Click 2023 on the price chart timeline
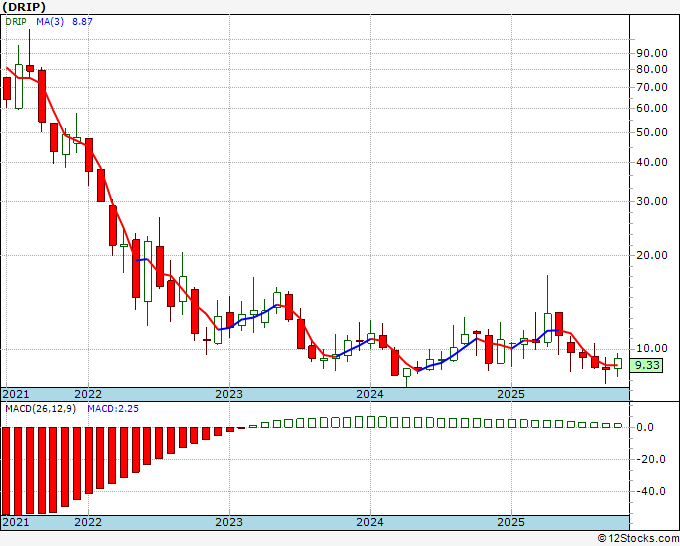 229,394
